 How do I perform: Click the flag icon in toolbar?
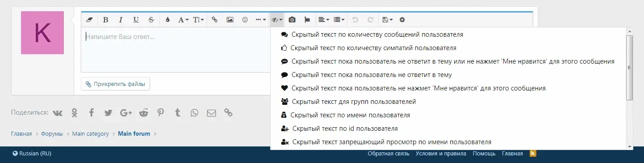click(x=307, y=20)
